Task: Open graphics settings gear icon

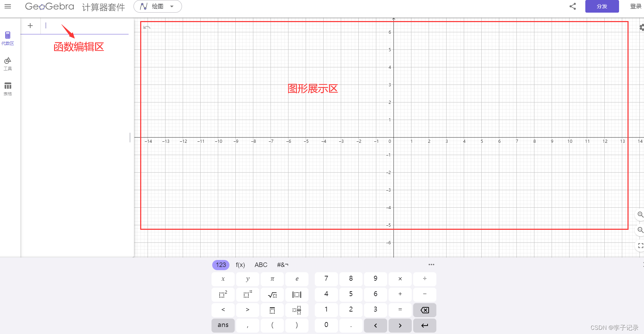Action: click(x=642, y=27)
